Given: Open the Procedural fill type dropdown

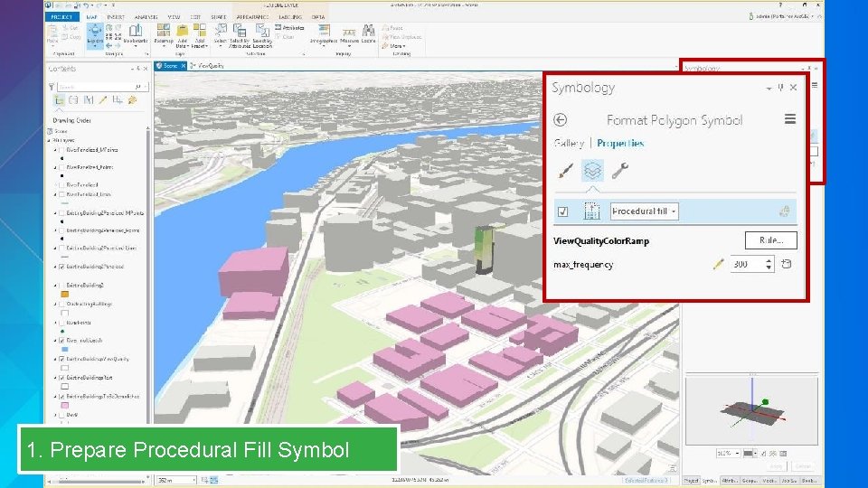Looking at the screenshot, I should [x=645, y=211].
